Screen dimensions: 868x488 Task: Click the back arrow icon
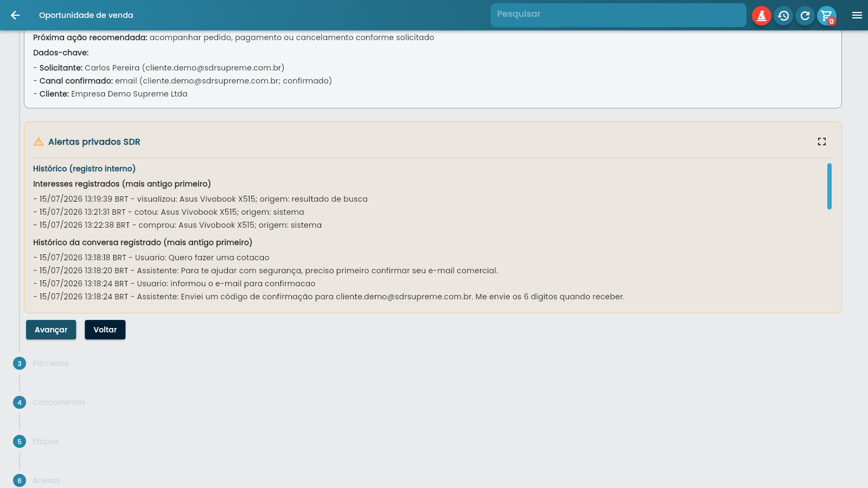[x=15, y=15]
